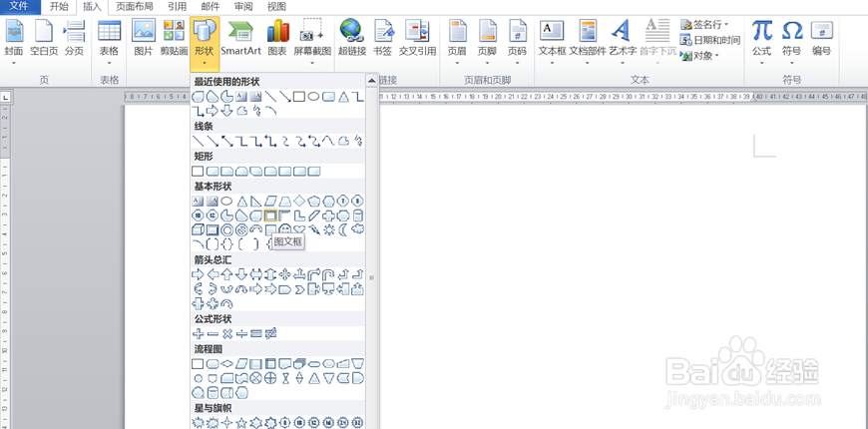Select the rounded rectangle in 矩形 section
The image size is (868, 429).
(213, 171)
